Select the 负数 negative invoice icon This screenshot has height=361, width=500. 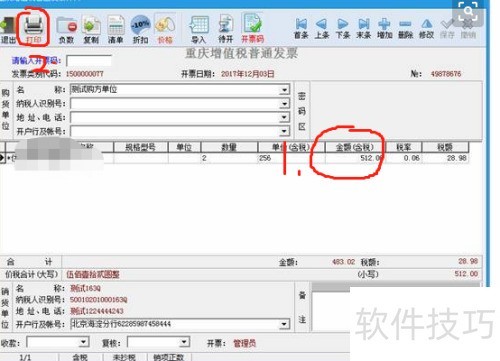coord(67,30)
